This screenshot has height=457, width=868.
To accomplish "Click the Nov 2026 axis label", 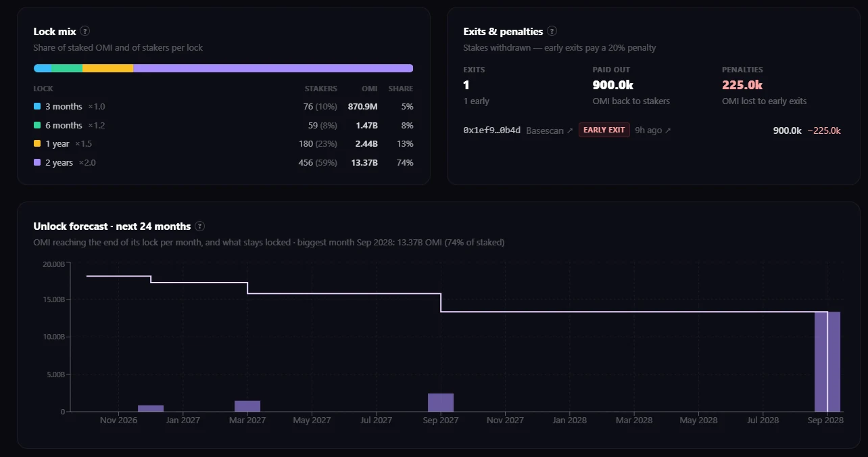I will (118, 420).
